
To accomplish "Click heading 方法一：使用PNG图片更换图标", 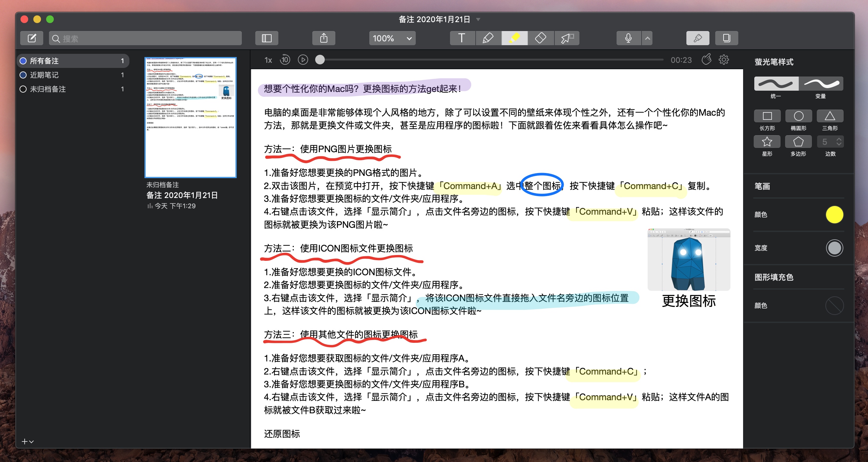I will pos(328,149).
